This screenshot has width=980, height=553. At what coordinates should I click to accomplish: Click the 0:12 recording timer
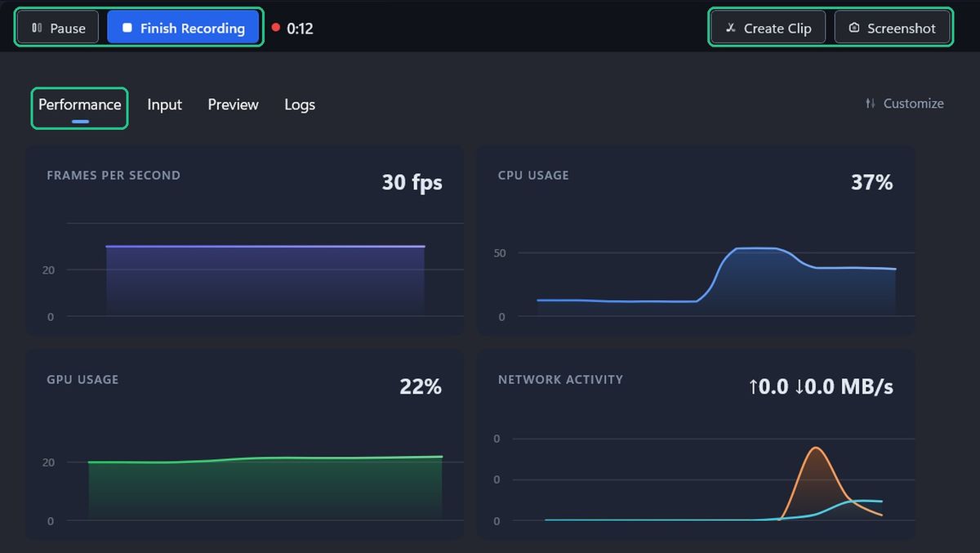click(300, 29)
